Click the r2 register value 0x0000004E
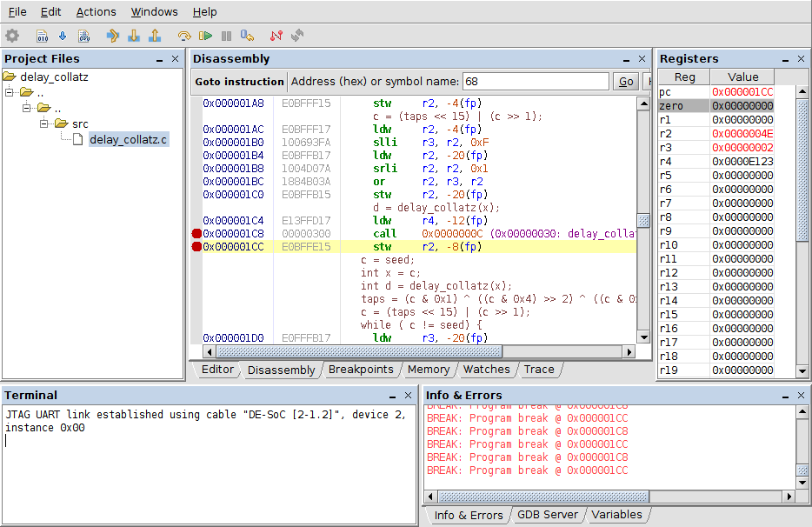 tap(742, 134)
